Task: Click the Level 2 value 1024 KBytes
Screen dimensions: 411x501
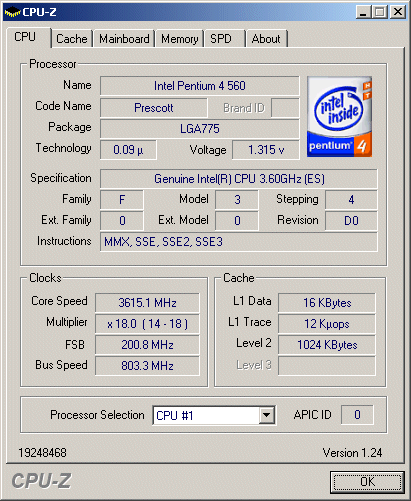Action: pyautogui.click(x=327, y=345)
